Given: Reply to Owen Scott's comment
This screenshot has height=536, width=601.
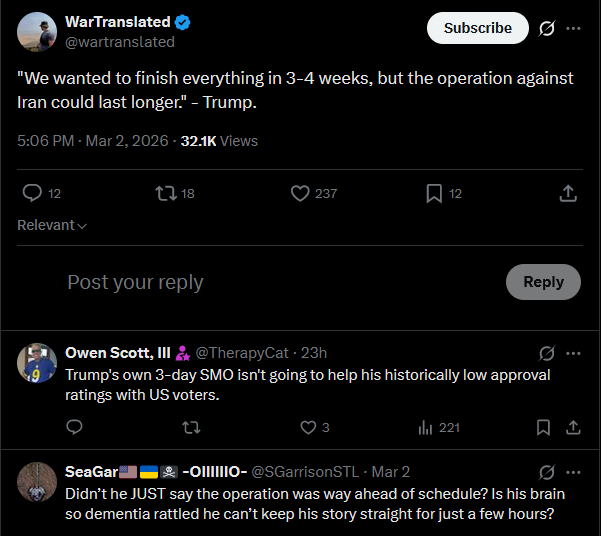Looking at the screenshot, I should (x=74, y=427).
